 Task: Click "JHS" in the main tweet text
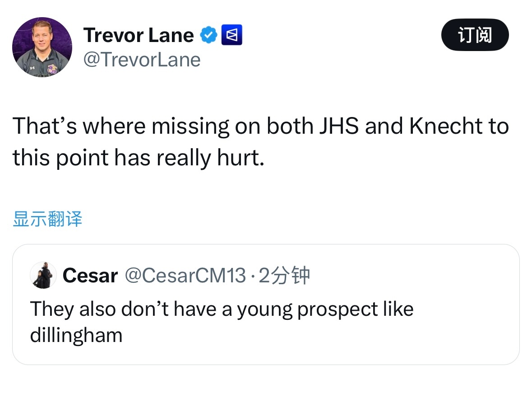pyautogui.click(x=339, y=126)
